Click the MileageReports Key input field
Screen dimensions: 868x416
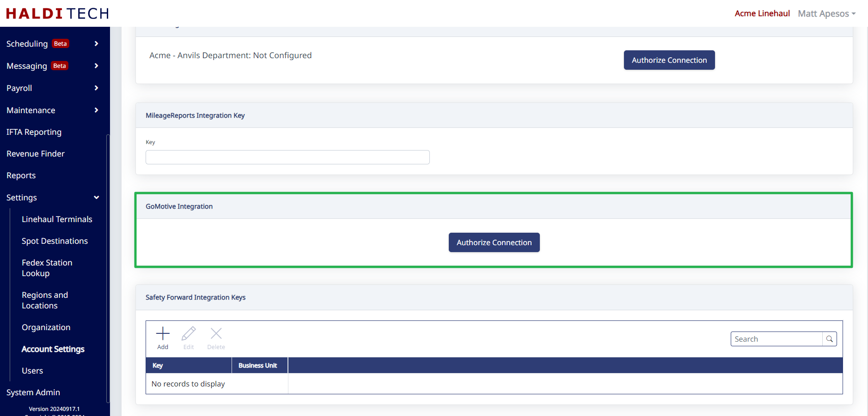[x=287, y=157]
